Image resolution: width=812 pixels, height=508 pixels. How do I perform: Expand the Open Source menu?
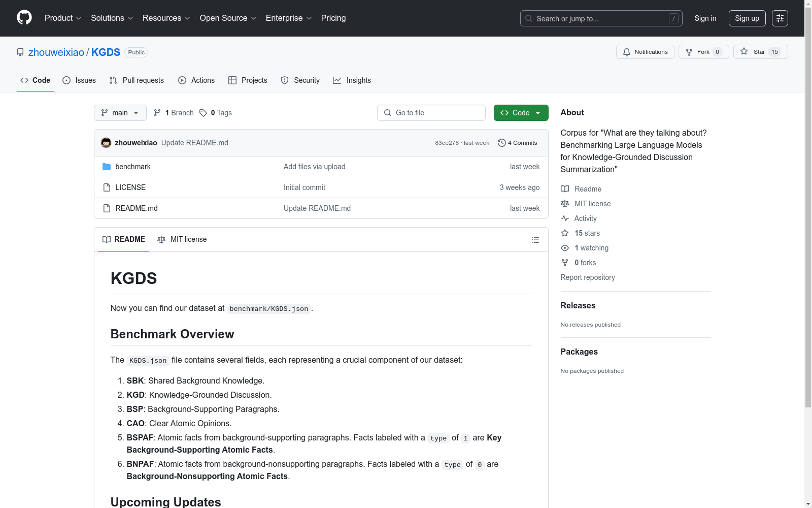[228, 18]
